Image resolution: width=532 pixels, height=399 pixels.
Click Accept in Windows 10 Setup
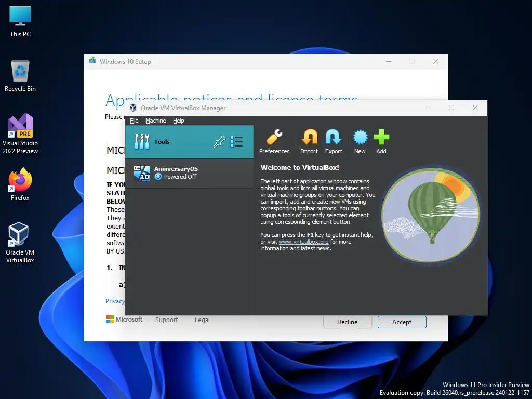tap(402, 322)
